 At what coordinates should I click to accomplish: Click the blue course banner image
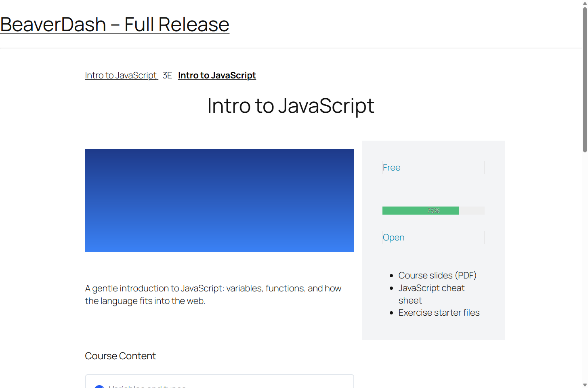tap(220, 200)
